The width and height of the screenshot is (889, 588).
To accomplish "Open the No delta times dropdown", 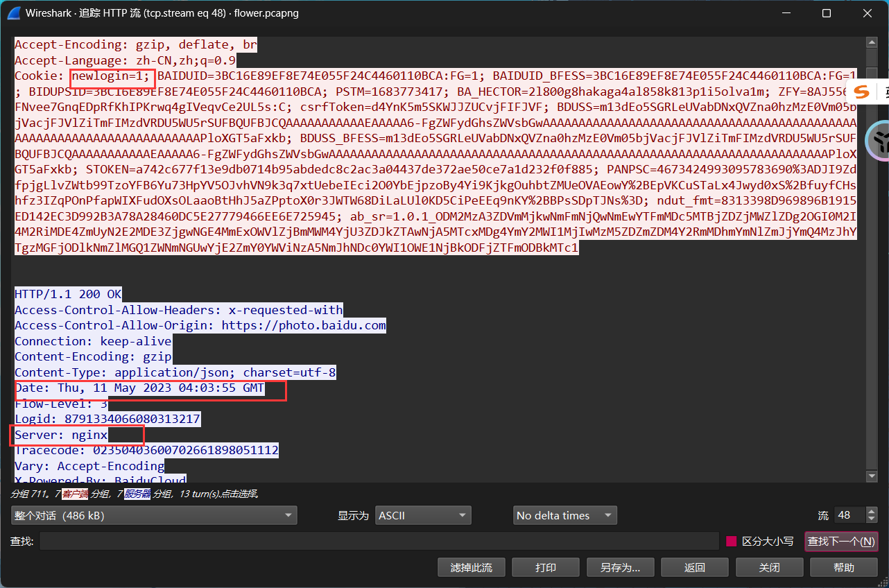I will point(564,515).
